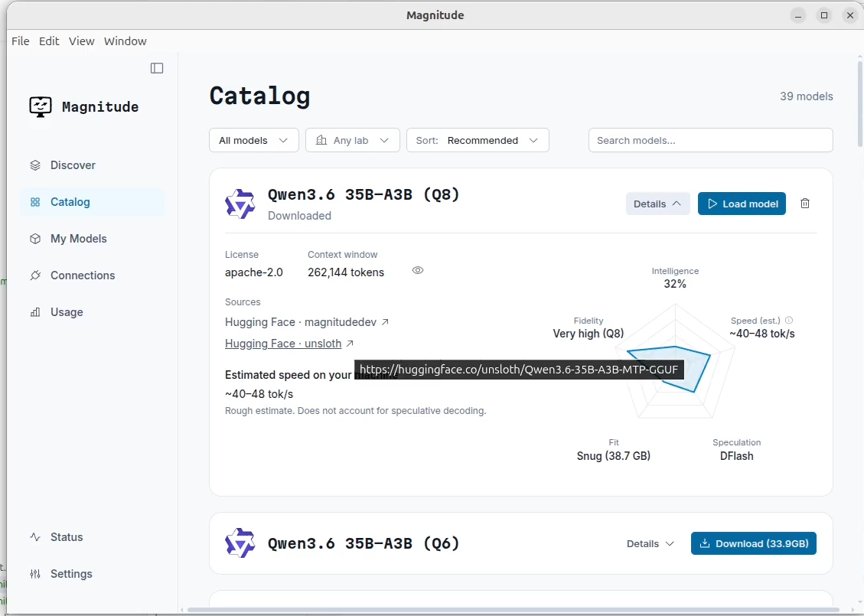
Task: Open the All models filter dropdown
Action: click(x=254, y=141)
